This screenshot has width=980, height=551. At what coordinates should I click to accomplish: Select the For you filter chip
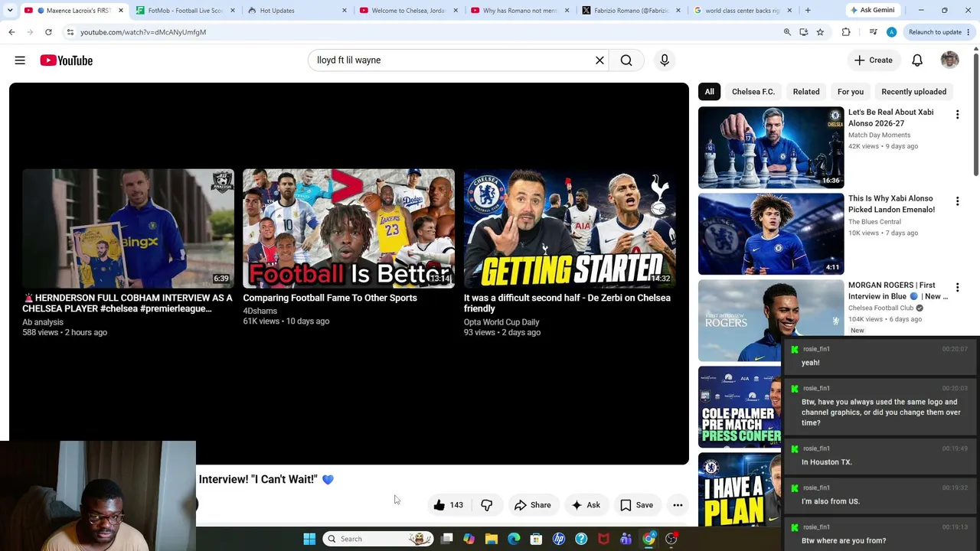(x=851, y=92)
